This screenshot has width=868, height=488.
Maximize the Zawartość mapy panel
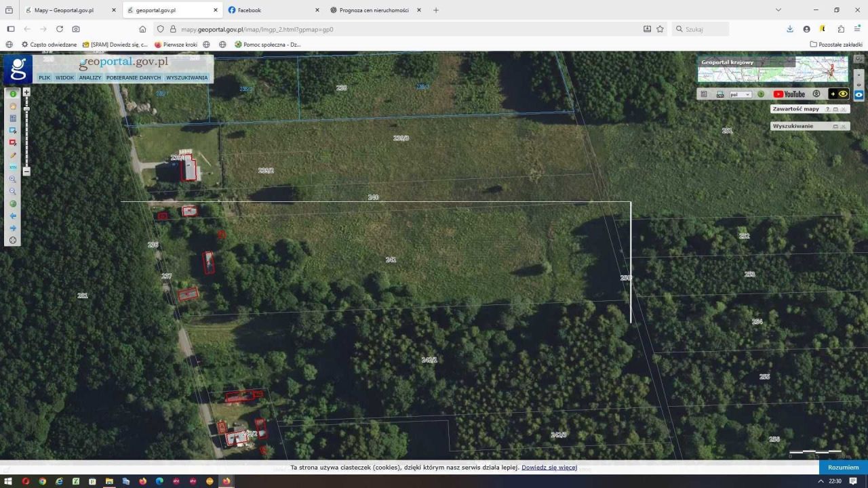click(835, 109)
